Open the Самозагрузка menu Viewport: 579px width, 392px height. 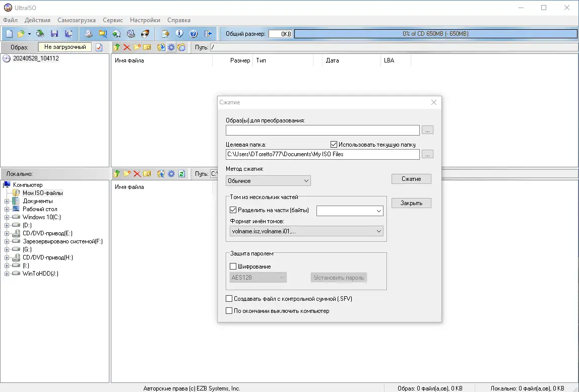77,20
